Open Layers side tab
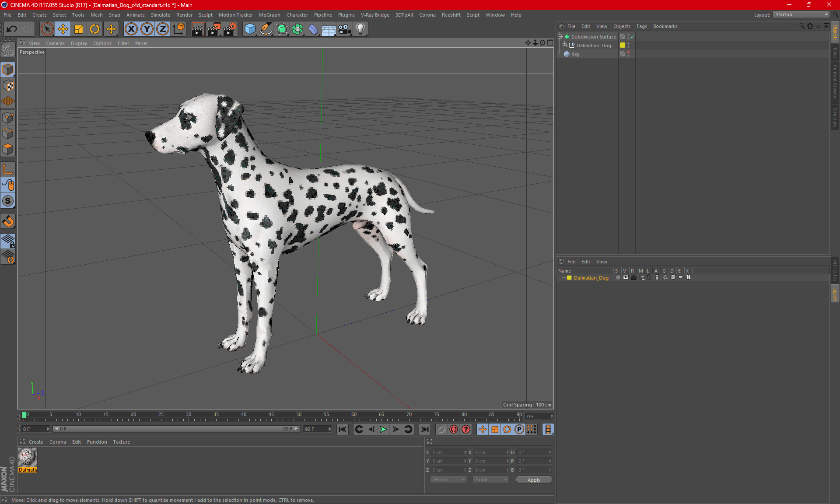This screenshot has height=504, width=840. click(x=835, y=294)
